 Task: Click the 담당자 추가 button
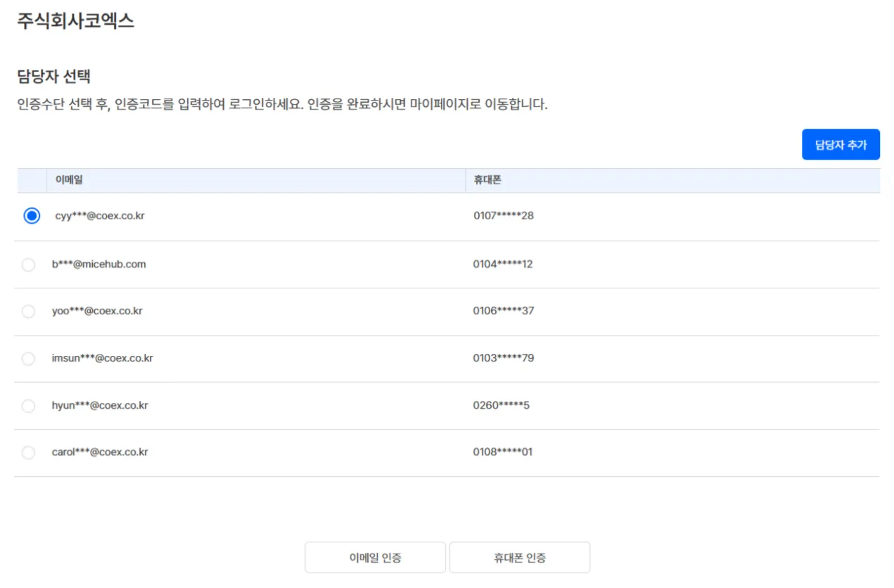pyautogui.click(x=841, y=145)
